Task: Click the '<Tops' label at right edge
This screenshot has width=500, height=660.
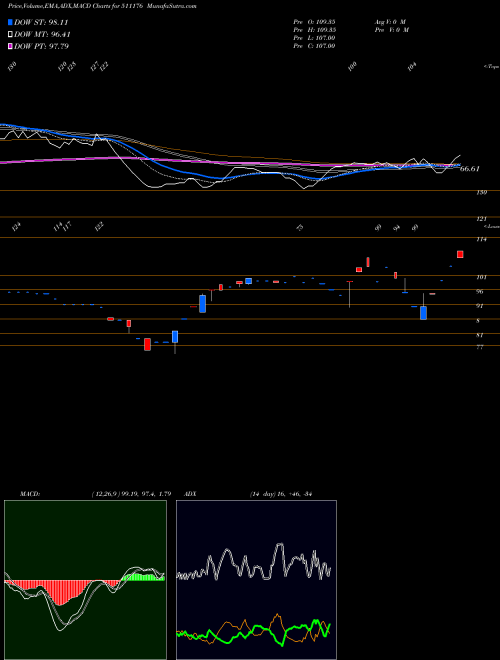Action: pyautogui.click(x=492, y=67)
